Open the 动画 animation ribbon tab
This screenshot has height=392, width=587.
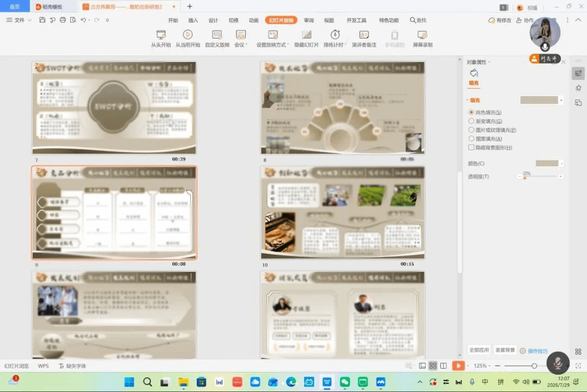pyautogui.click(x=254, y=20)
